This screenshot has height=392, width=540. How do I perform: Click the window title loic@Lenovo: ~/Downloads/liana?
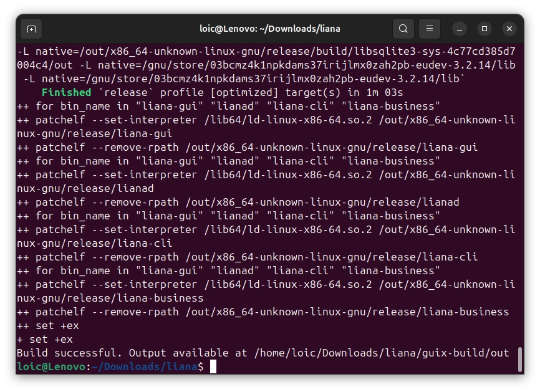[270, 29]
